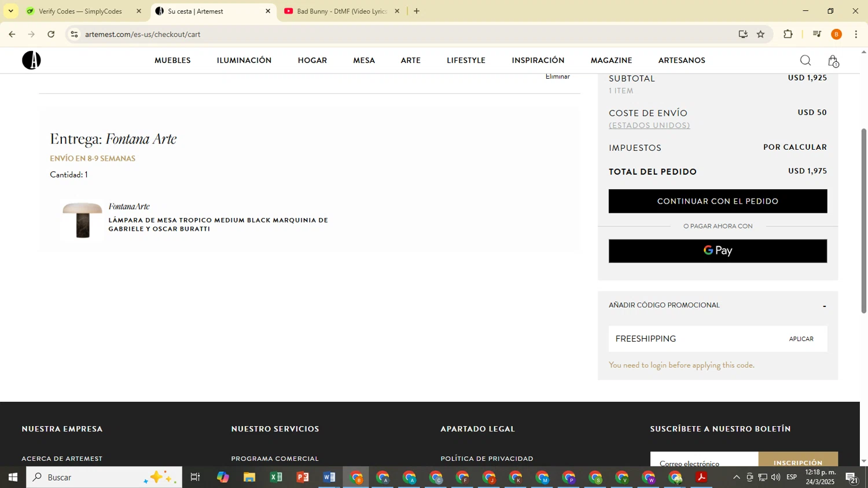The width and height of the screenshot is (868, 488).
Task: Open Windows Start menu
Action: pyautogui.click(x=13, y=477)
